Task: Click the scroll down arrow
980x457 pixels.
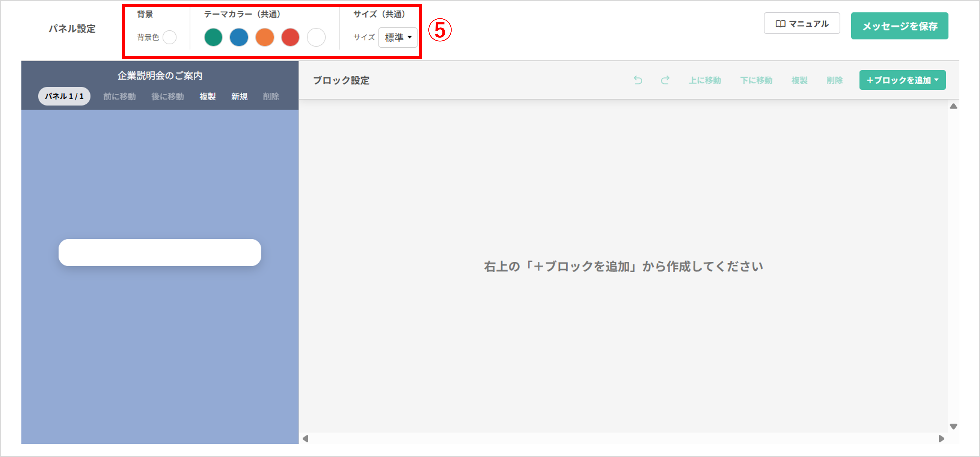Action: click(x=953, y=426)
